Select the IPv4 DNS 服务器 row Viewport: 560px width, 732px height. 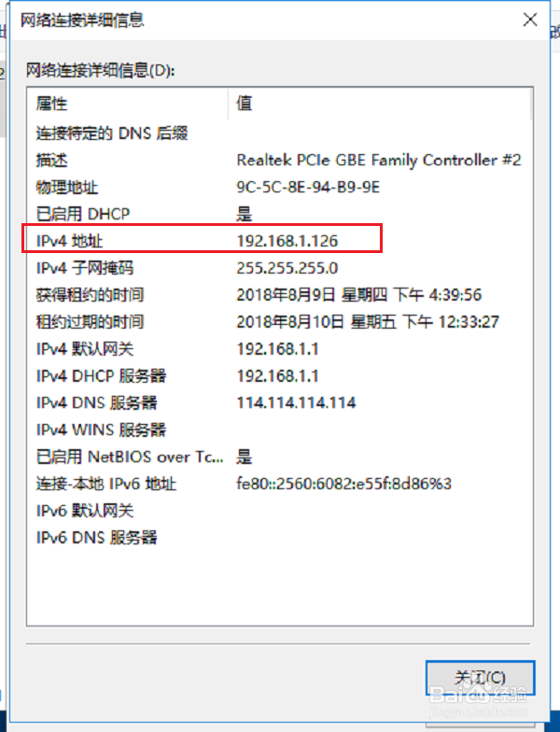pos(279,403)
